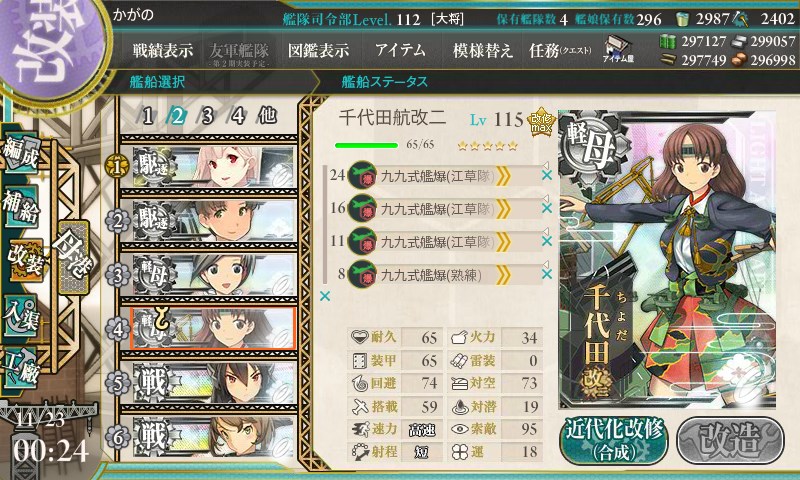800x480 pixels.
Task: Open the 入渠 (docking) sidebar icon
Action: (x=20, y=317)
